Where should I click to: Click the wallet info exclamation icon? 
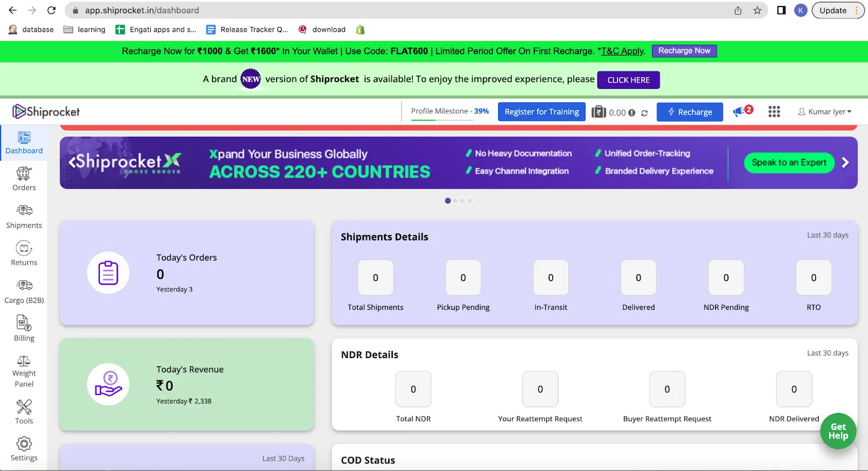click(x=631, y=113)
